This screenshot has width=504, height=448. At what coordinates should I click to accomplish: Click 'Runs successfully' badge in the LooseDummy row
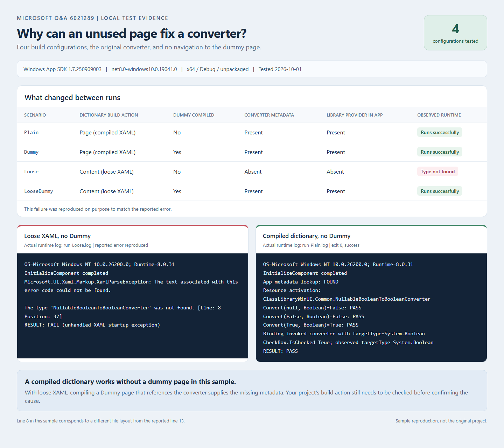[440, 191]
